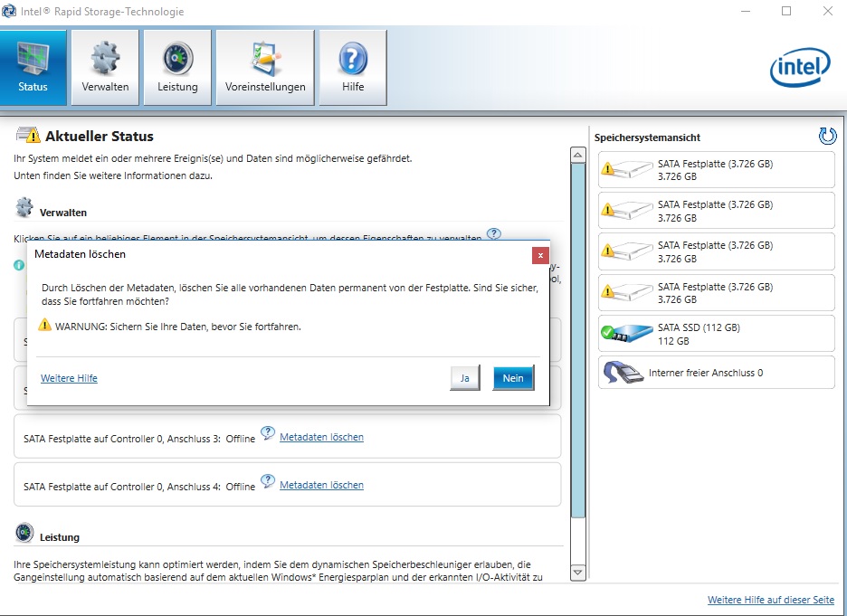Click the app icon in title bar
Viewport: 847px width, 616px height.
9,11
